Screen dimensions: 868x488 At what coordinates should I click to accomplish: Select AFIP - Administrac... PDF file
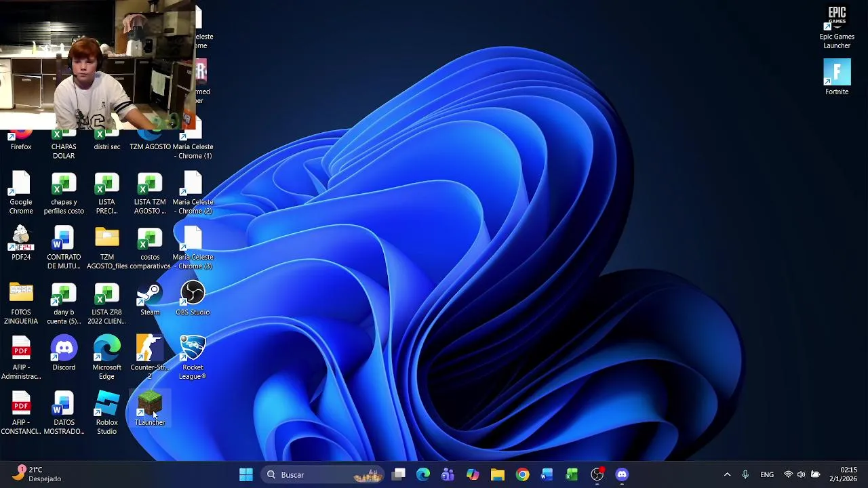pyautogui.click(x=21, y=357)
